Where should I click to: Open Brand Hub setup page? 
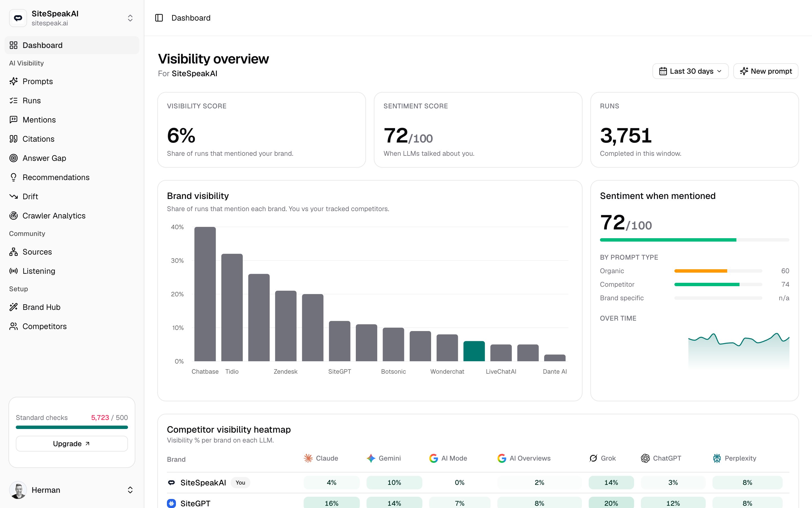click(72, 307)
